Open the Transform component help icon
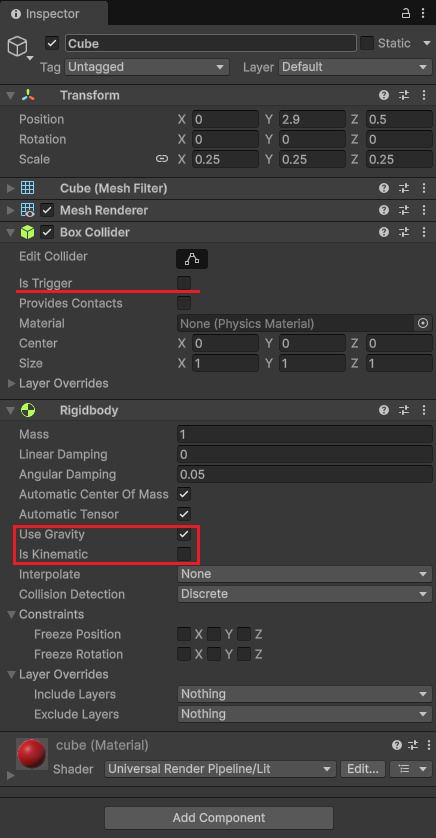This screenshot has height=838, width=436. [x=384, y=95]
